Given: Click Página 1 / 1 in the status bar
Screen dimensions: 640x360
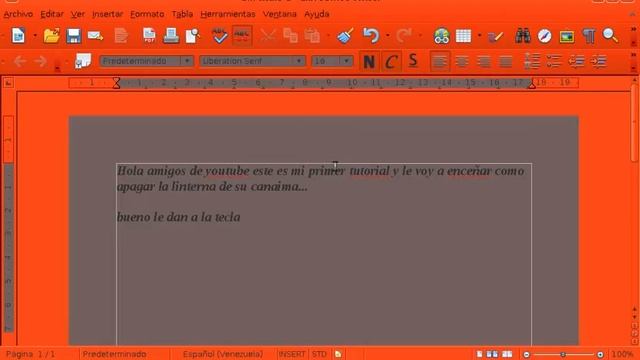Looking at the screenshot, I should [x=31, y=354].
